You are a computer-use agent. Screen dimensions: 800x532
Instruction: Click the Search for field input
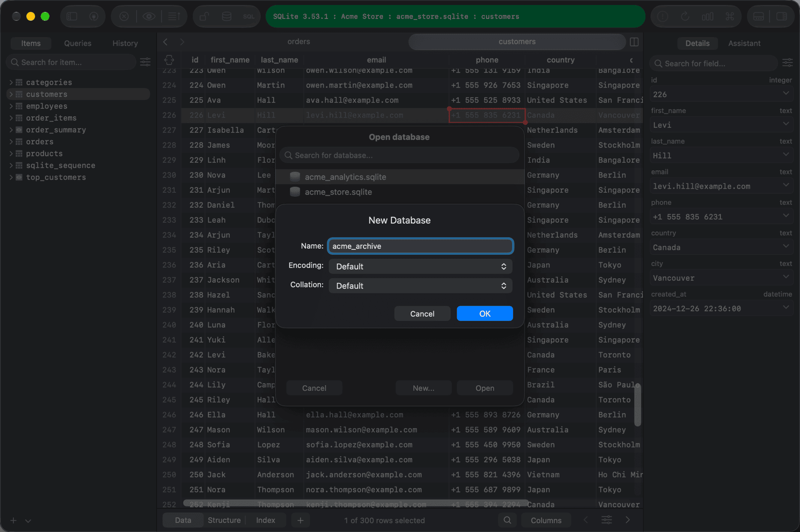(x=713, y=63)
